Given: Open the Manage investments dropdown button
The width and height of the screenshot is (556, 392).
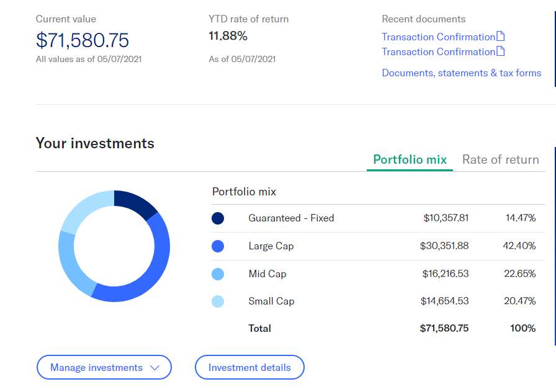Looking at the screenshot, I should pos(104,367).
